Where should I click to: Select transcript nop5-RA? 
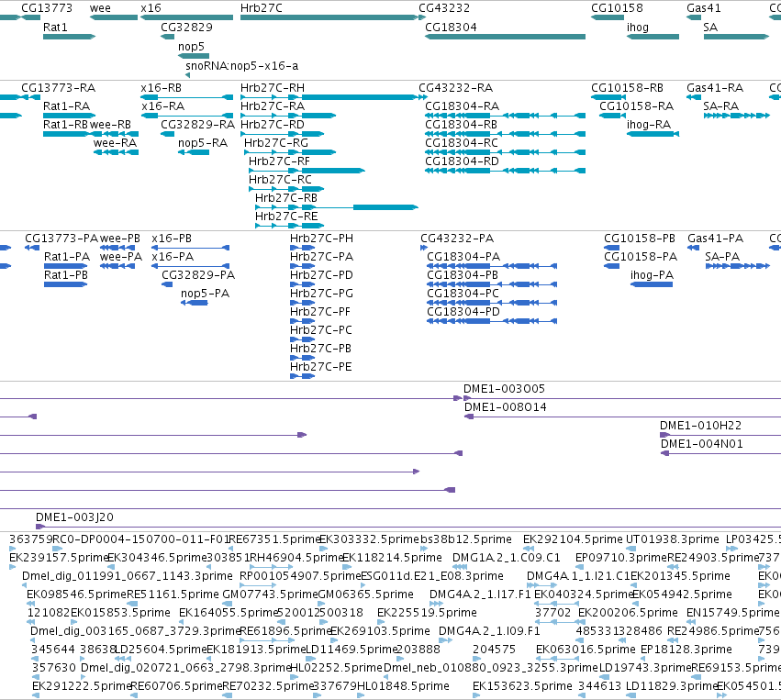194,152
